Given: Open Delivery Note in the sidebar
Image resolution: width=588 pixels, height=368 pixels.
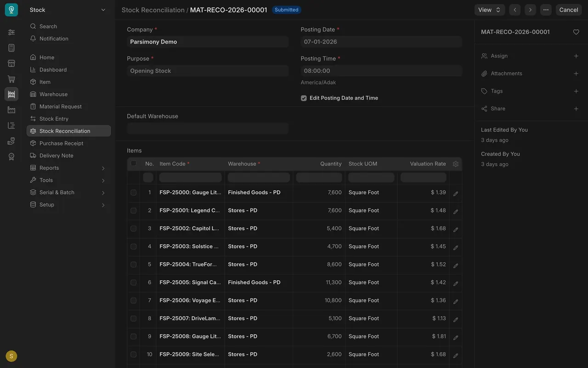Looking at the screenshot, I should 69,155.
